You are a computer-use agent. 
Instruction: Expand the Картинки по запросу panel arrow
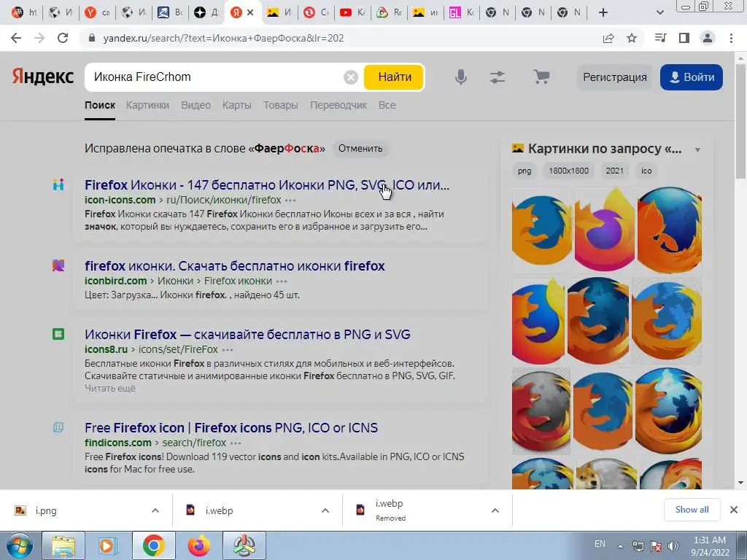pos(697,149)
